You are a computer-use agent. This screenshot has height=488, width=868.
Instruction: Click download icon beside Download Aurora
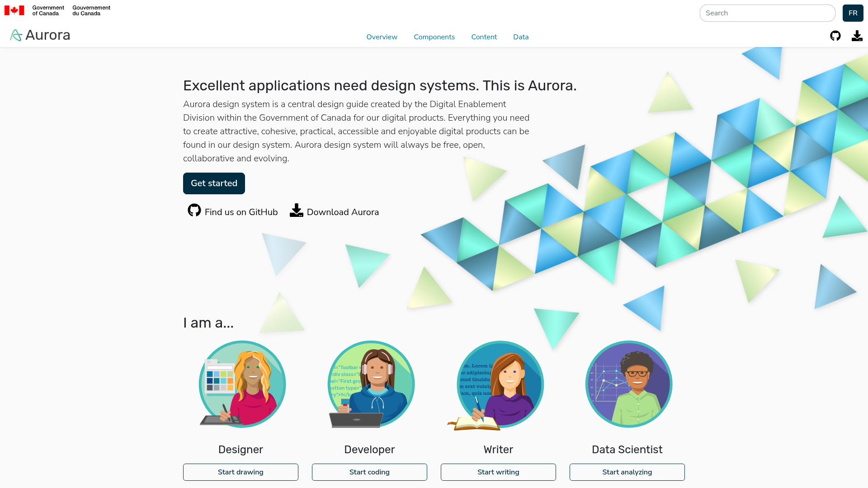(297, 210)
